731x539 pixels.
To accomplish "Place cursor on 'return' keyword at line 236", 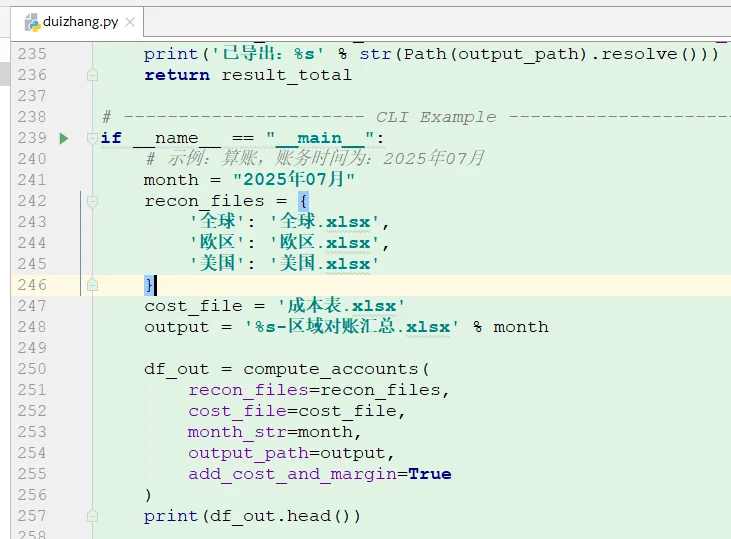I will 177,75.
